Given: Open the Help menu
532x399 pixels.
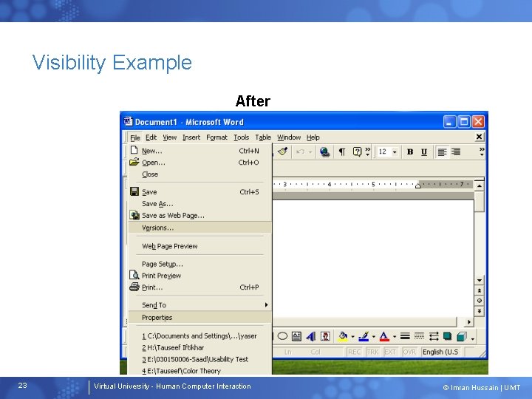Looking at the screenshot, I should (x=313, y=137).
